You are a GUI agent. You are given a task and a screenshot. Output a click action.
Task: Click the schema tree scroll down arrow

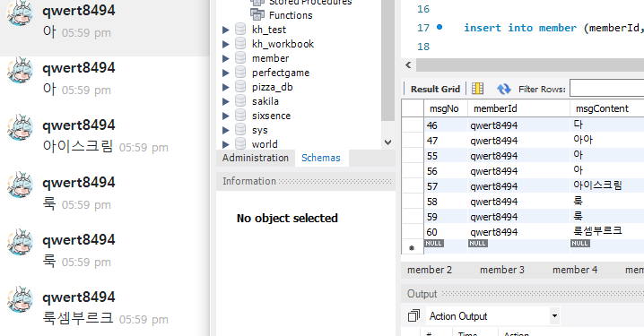click(x=387, y=142)
